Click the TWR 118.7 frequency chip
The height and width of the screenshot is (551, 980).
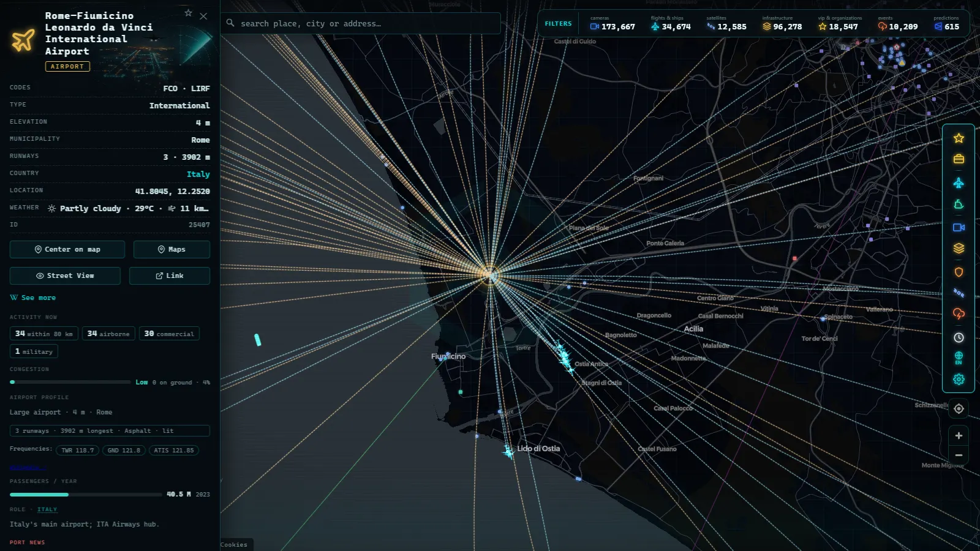(x=77, y=450)
